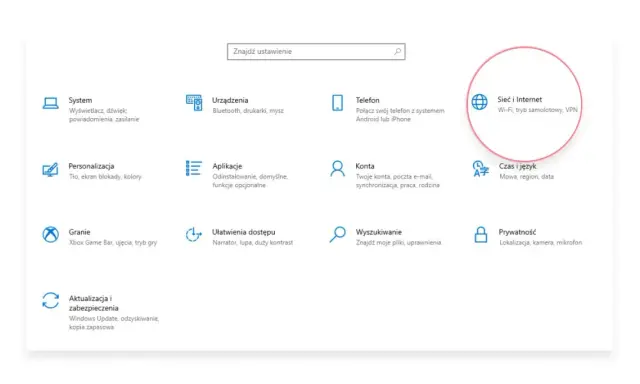Click the Personalizacja paintbrush icon
640x384 pixels.
(50, 169)
